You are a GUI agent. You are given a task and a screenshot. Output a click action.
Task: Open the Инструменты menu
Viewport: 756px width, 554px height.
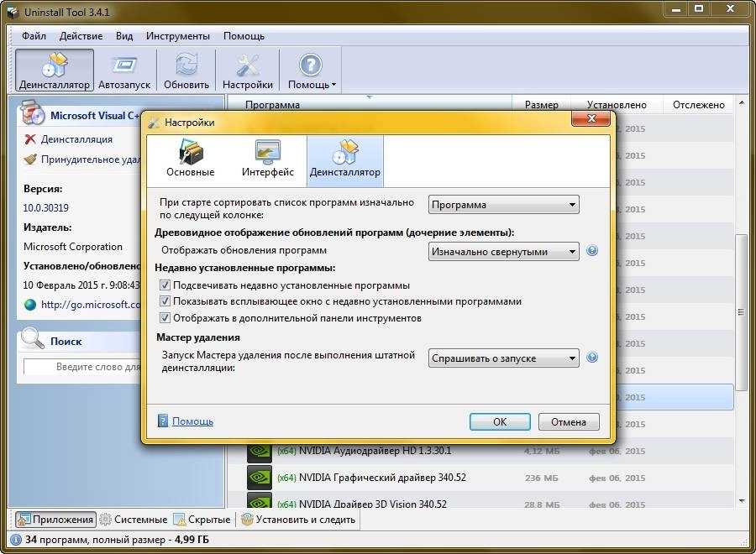[x=178, y=36]
